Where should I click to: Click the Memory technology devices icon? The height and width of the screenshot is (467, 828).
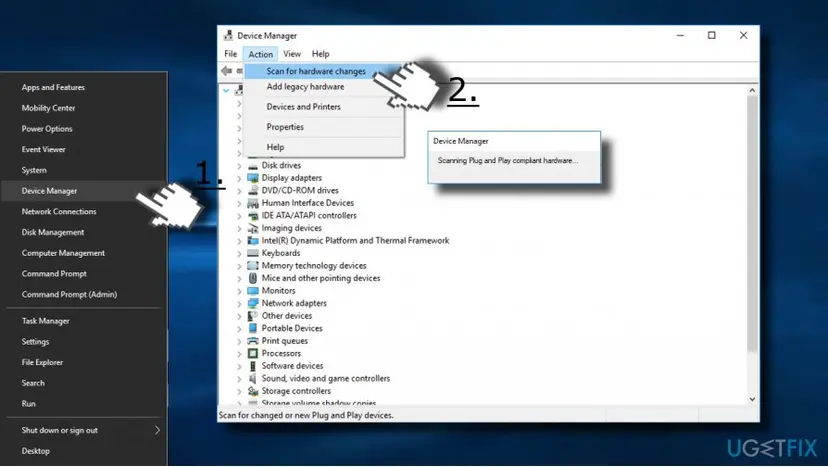click(253, 266)
